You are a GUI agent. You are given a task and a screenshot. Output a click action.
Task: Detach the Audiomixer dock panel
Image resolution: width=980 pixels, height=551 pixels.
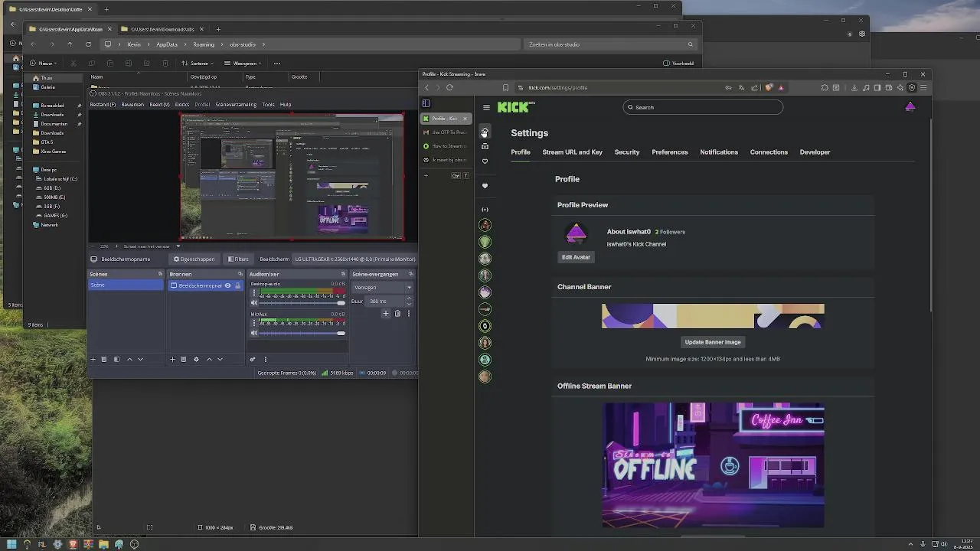point(343,274)
